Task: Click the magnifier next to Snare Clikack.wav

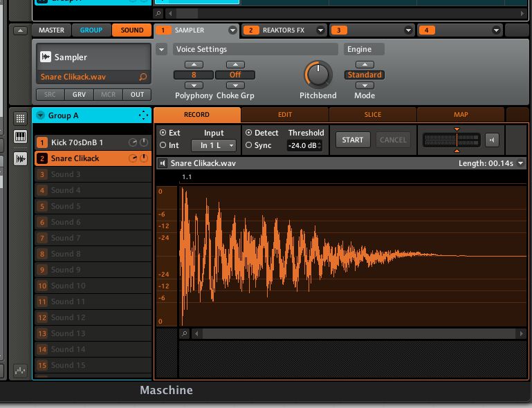Action: (x=143, y=77)
